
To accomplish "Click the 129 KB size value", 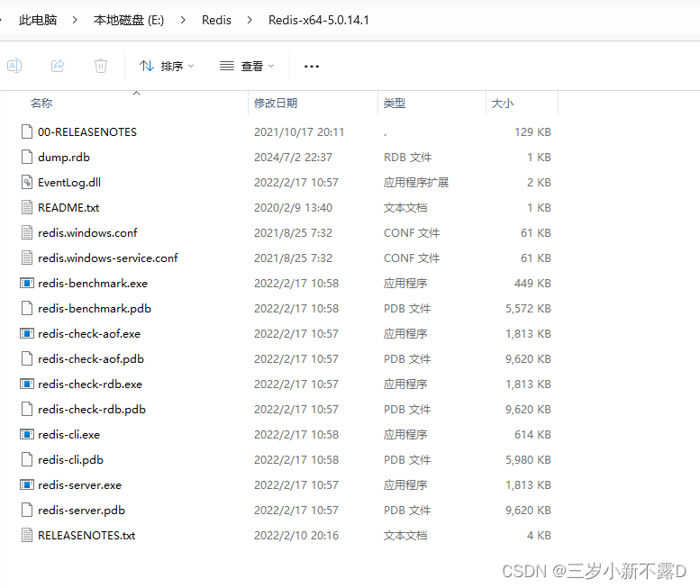I will [532, 132].
